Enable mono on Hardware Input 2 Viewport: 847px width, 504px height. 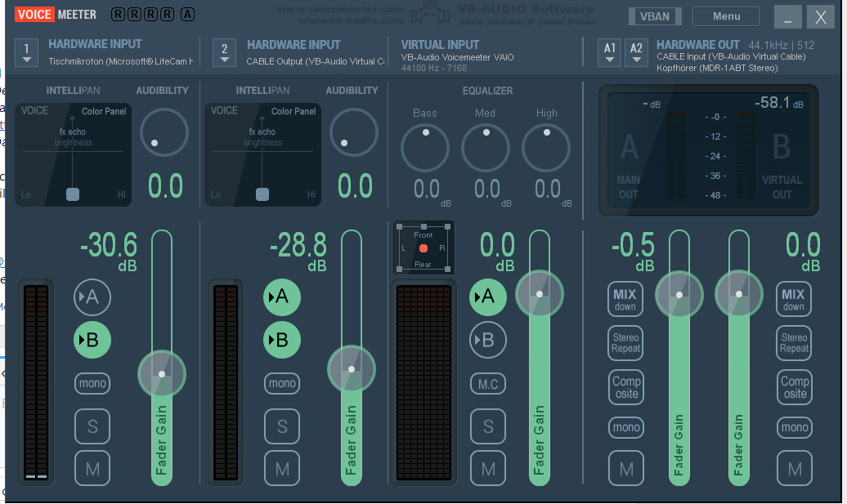(x=282, y=383)
